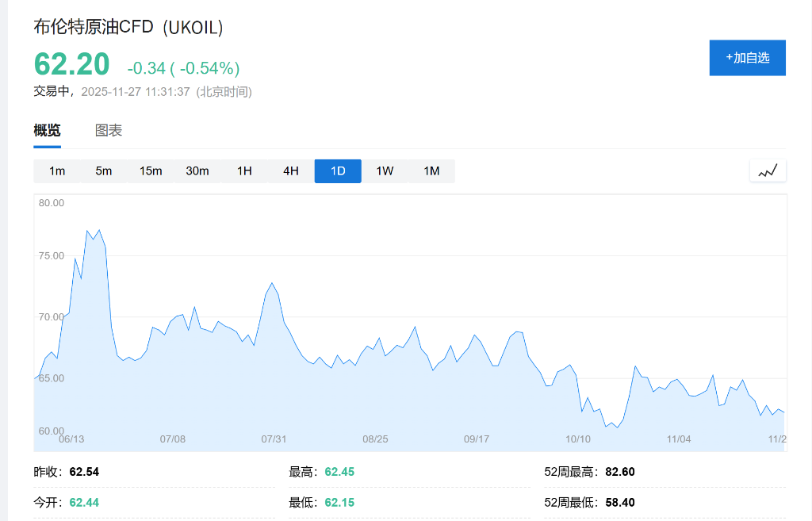Select the 5m timeframe

click(104, 171)
